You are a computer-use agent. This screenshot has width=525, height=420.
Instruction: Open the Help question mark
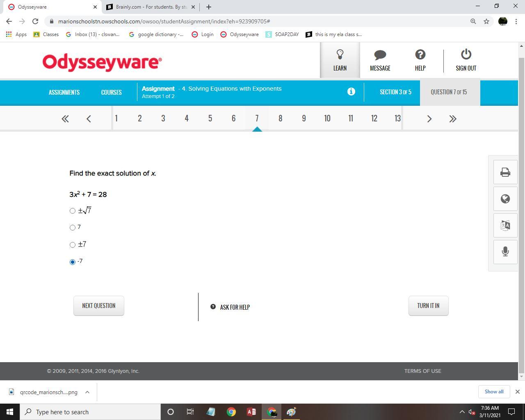420,60
